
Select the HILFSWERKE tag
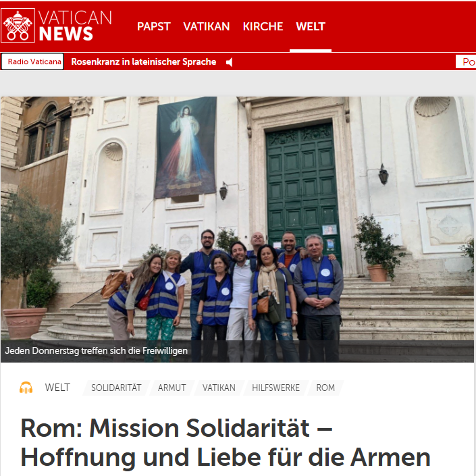pyautogui.click(x=275, y=388)
